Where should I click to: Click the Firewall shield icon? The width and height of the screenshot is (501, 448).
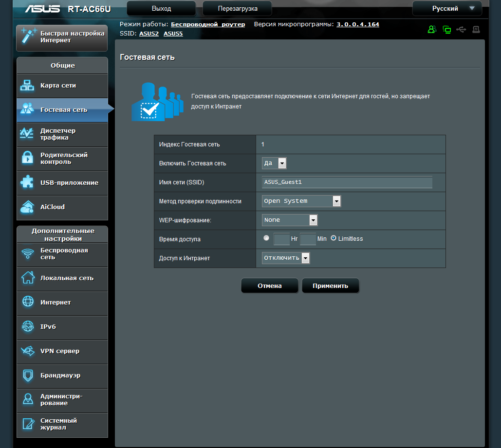pyautogui.click(x=28, y=375)
